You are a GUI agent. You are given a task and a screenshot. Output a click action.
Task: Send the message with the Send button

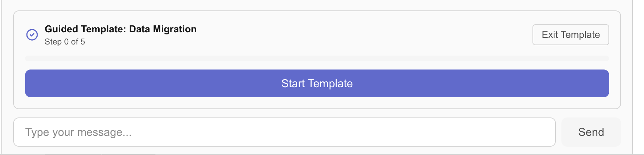point(591,132)
